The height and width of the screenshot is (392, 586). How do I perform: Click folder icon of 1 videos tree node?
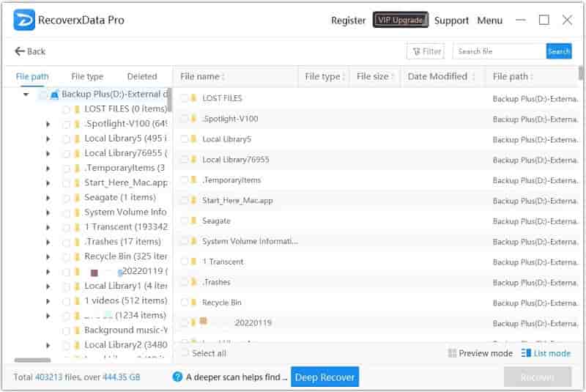[77, 301]
